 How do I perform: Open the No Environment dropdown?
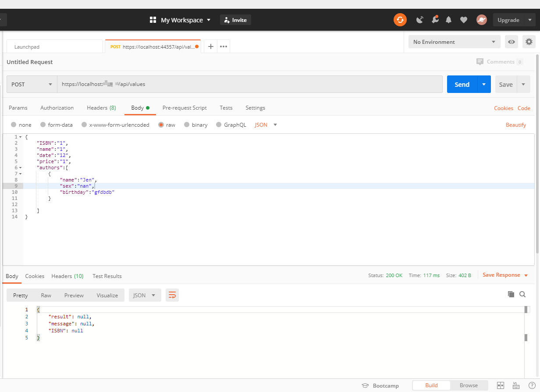coord(454,42)
